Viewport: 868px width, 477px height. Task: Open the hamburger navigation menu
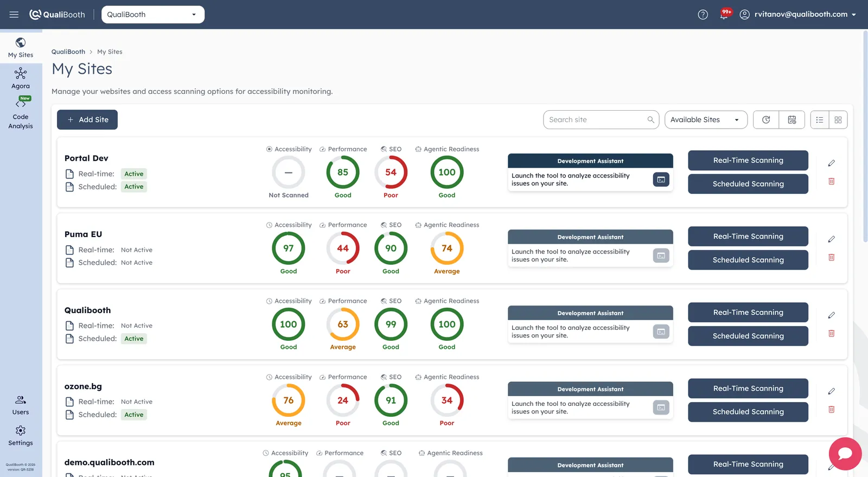14,15
